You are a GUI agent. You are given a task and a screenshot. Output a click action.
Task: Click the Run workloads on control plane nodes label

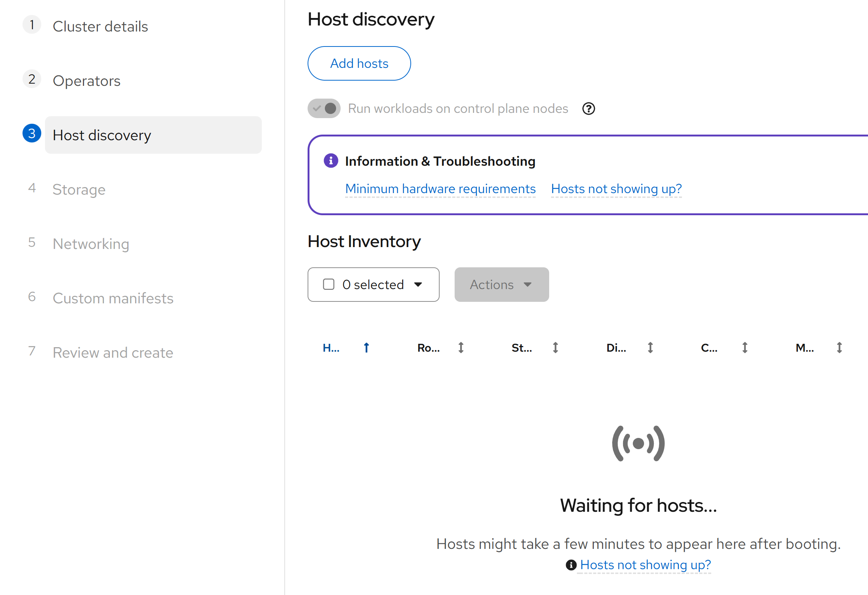coord(458,109)
